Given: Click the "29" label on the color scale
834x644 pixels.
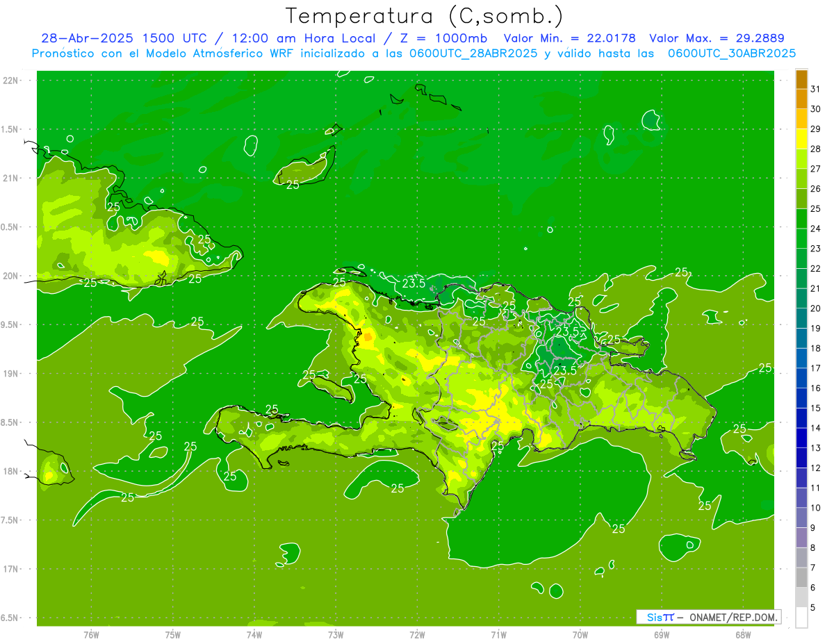Looking at the screenshot, I should click(x=816, y=129).
